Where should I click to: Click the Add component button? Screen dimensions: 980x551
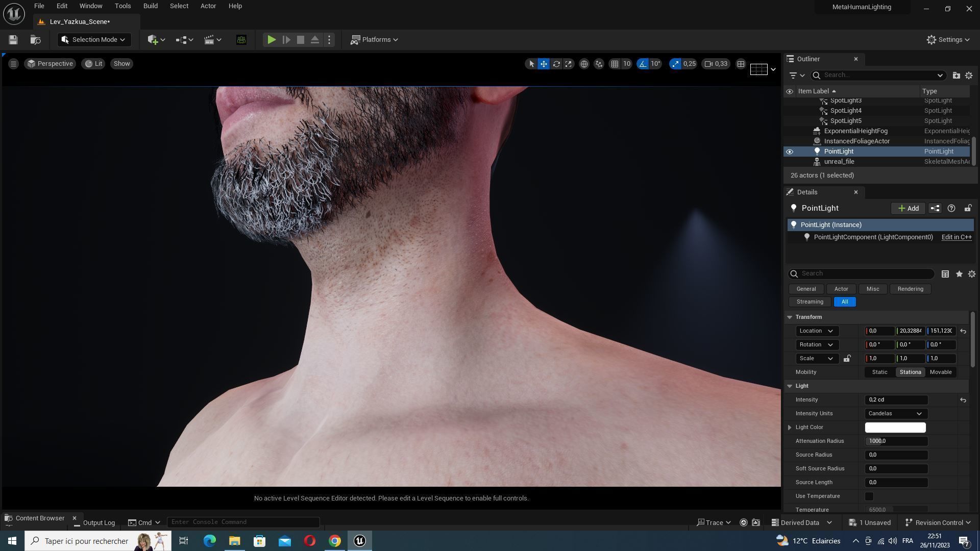908,208
